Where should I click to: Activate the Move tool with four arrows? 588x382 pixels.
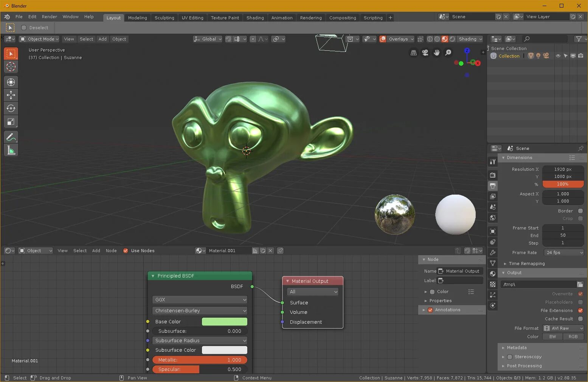tap(11, 95)
